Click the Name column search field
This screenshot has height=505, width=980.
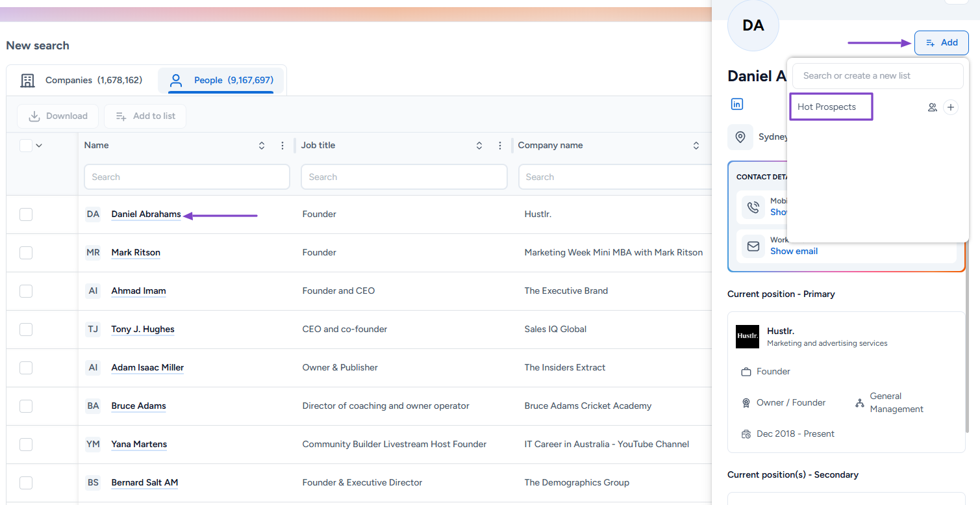[187, 177]
